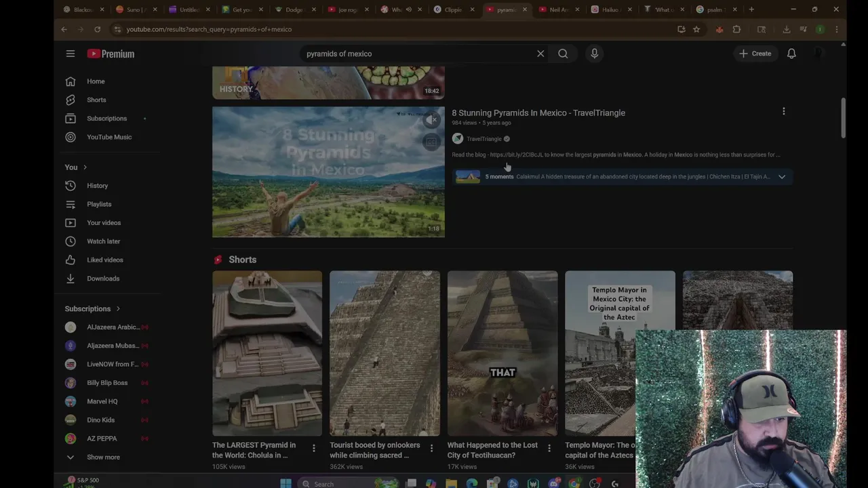Reload the page in the browser

(x=97, y=29)
